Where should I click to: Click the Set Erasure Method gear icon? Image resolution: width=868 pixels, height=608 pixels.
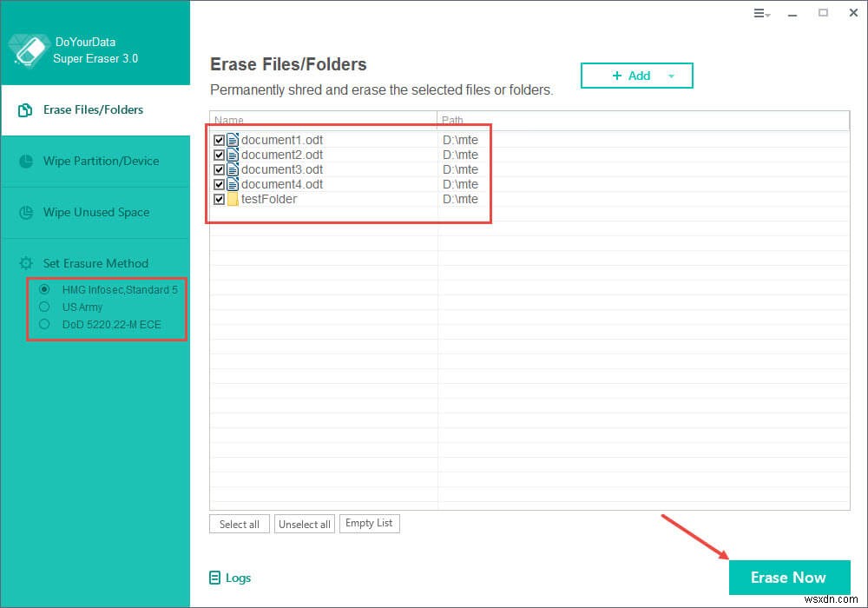tap(24, 263)
